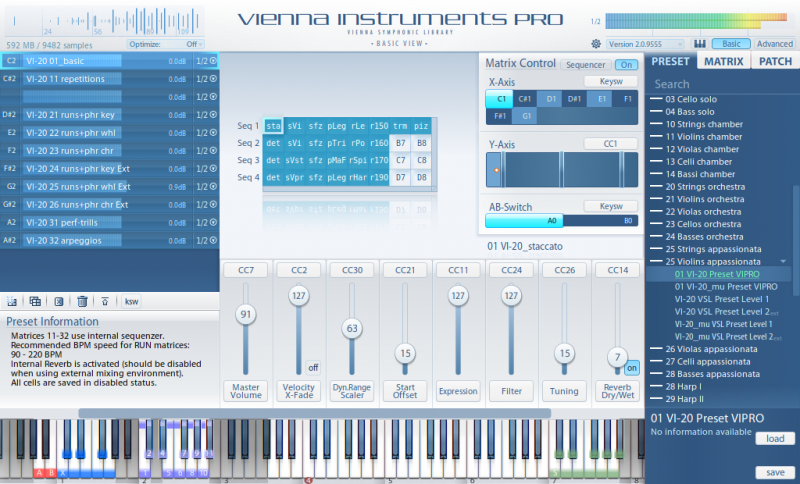
Task: Open the CC7 controller assignment above Master Volume
Action: (246, 270)
